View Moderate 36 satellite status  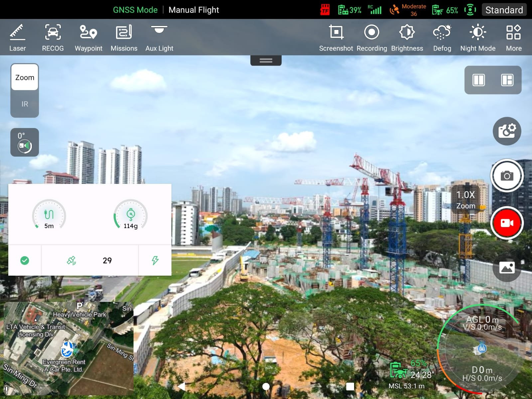point(408,10)
